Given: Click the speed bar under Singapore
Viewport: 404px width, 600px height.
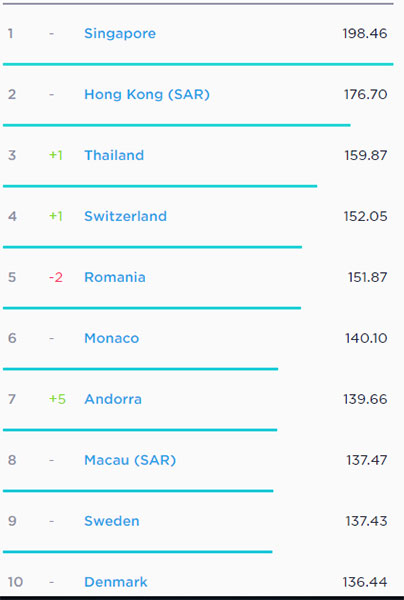Looking at the screenshot, I should point(198,64).
